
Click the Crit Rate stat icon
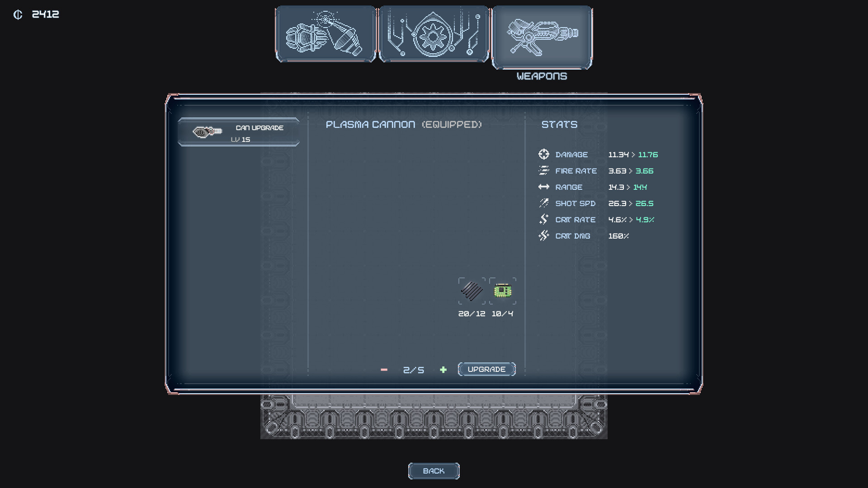coord(544,219)
